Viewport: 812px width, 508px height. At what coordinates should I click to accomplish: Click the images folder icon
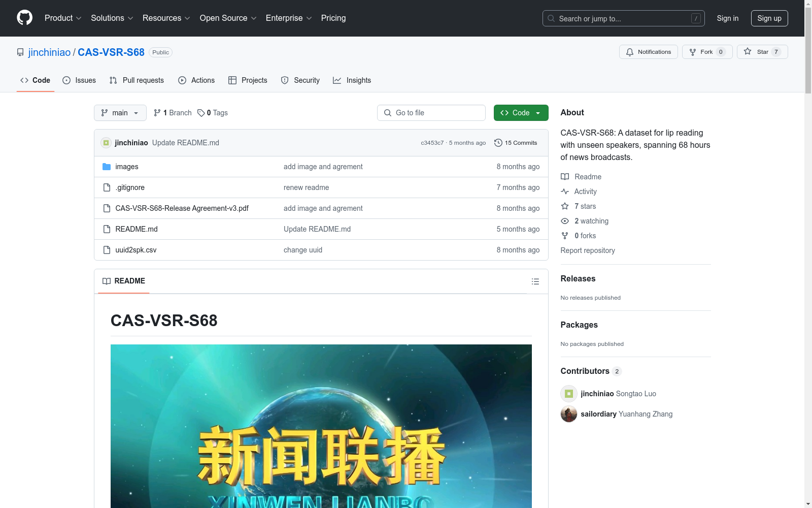pos(107,167)
